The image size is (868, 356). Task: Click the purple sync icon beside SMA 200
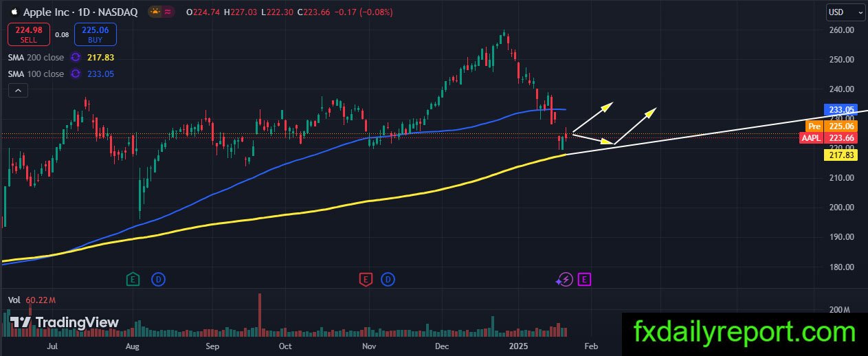[76, 58]
